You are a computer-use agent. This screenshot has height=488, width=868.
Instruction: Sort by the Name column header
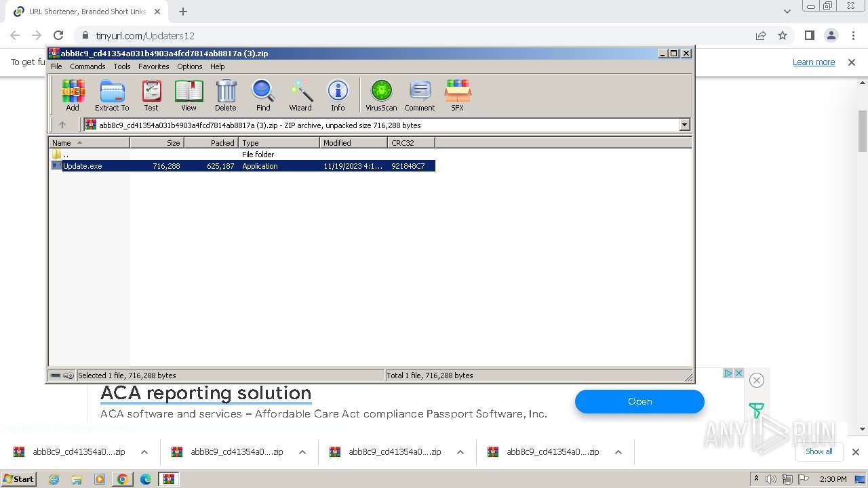point(89,143)
